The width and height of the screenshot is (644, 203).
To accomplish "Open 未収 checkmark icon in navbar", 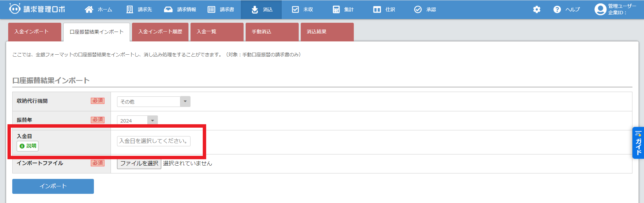I will tap(295, 10).
